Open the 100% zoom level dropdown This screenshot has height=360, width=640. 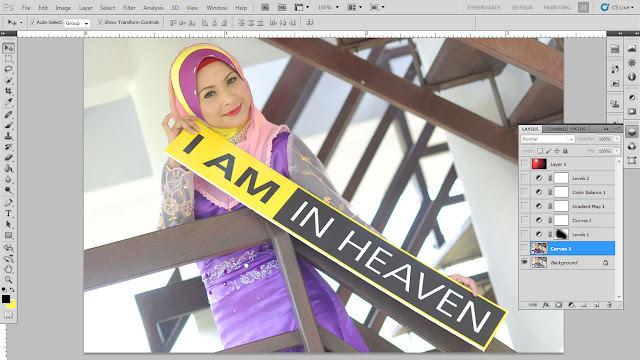329,7
